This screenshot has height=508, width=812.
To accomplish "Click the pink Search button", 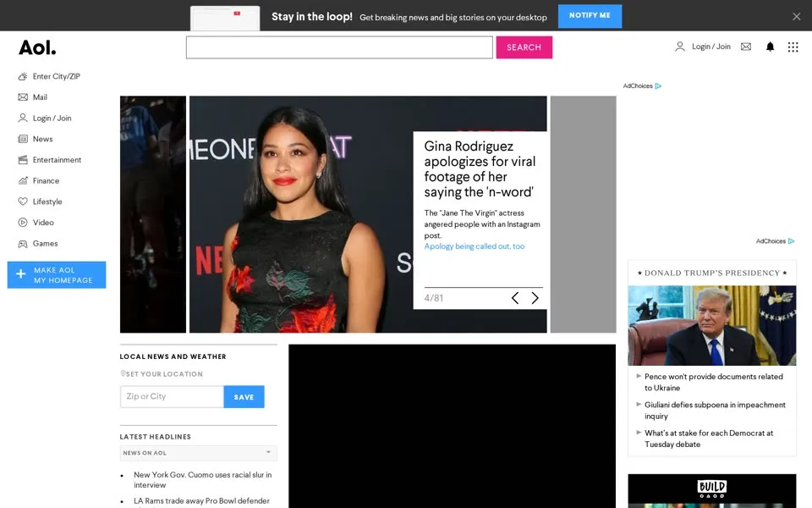I will tap(524, 47).
